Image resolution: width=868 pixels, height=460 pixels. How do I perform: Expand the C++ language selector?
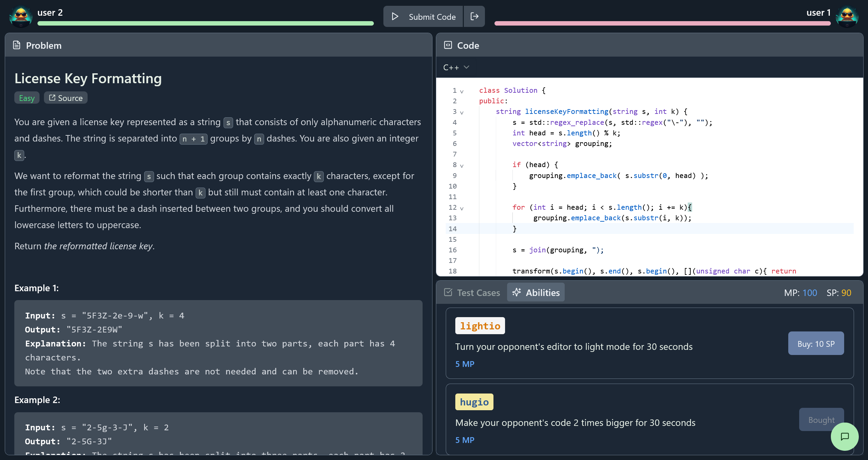click(x=457, y=67)
